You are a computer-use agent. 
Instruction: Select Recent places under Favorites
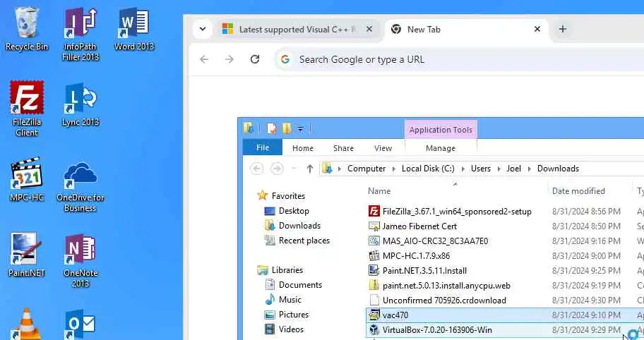(x=304, y=241)
